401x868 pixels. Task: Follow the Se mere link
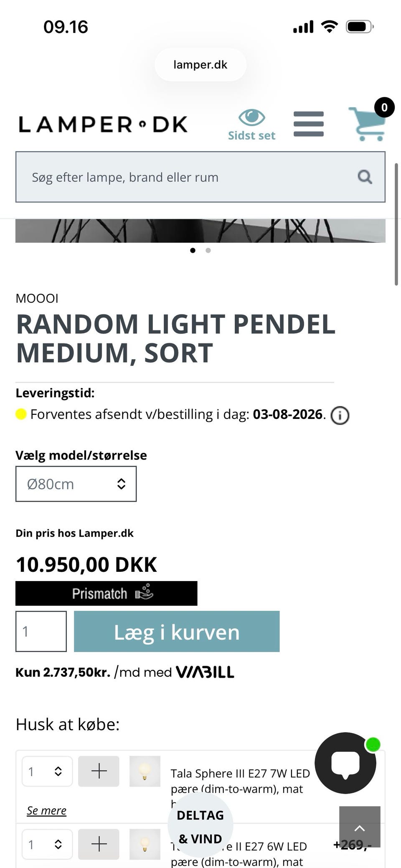pyautogui.click(x=46, y=810)
